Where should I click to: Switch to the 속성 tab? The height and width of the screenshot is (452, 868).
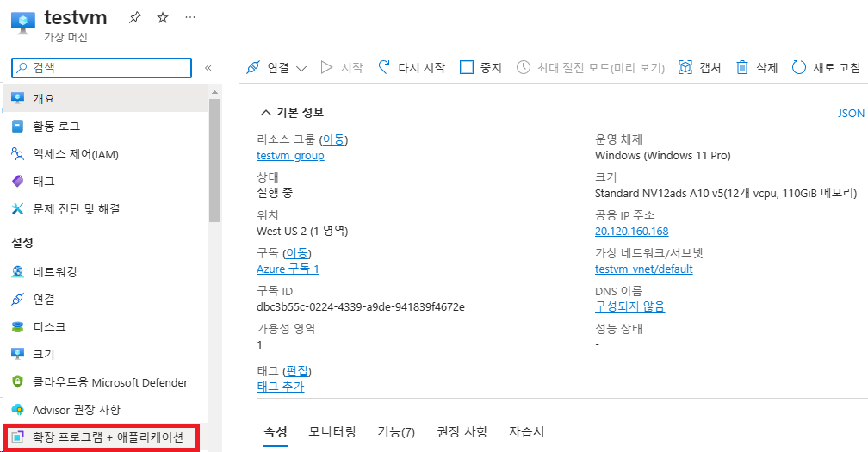[x=276, y=431]
